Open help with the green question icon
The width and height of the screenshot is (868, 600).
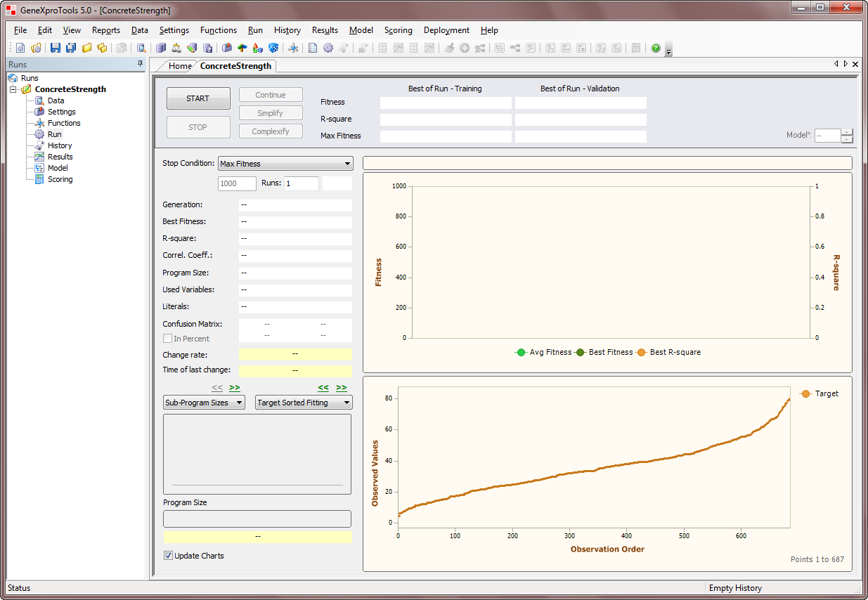pos(656,48)
